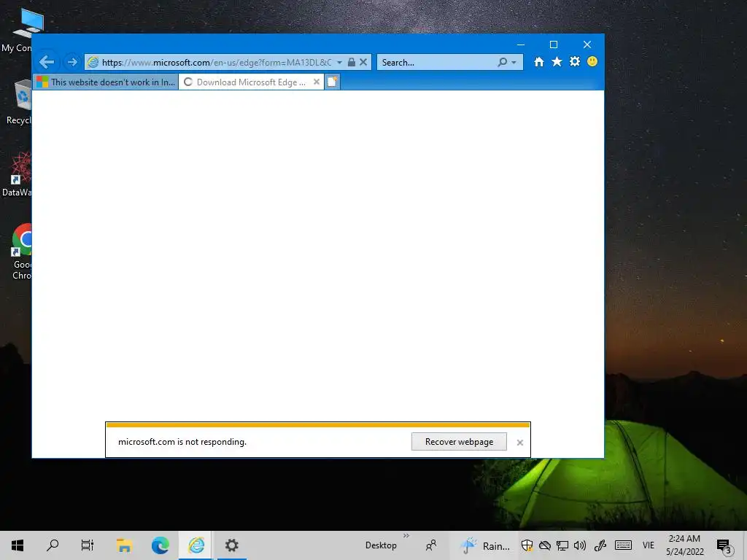Click the OneDrive cloud tray icon
This screenshot has height=560, width=747.
pos(544,545)
